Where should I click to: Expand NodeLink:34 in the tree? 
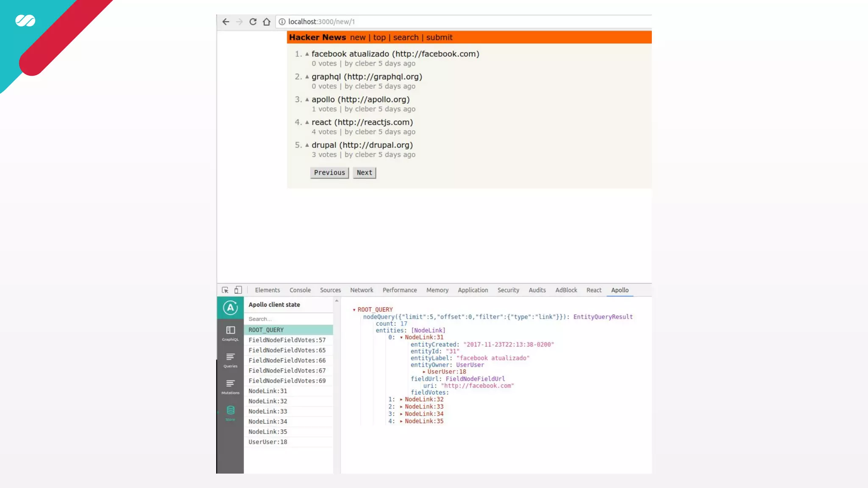[401, 414]
